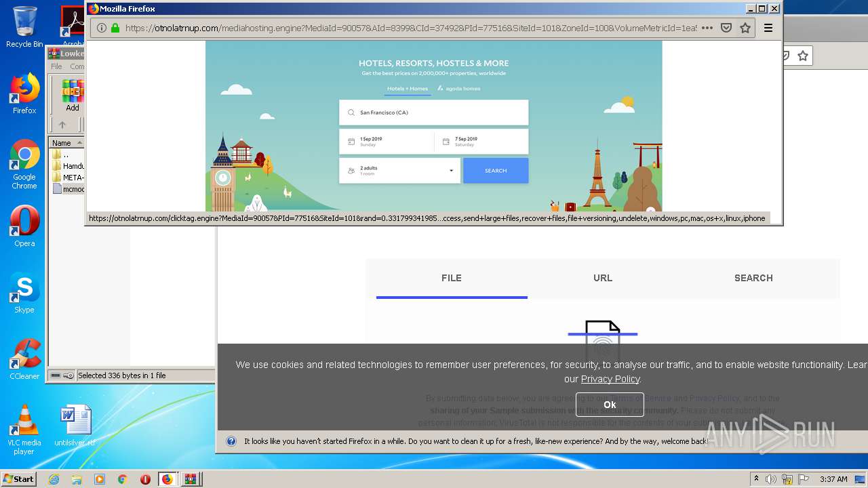This screenshot has width=868, height=488.
Task: Switch to WinRAR taskbar button
Action: tap(191, 479)
